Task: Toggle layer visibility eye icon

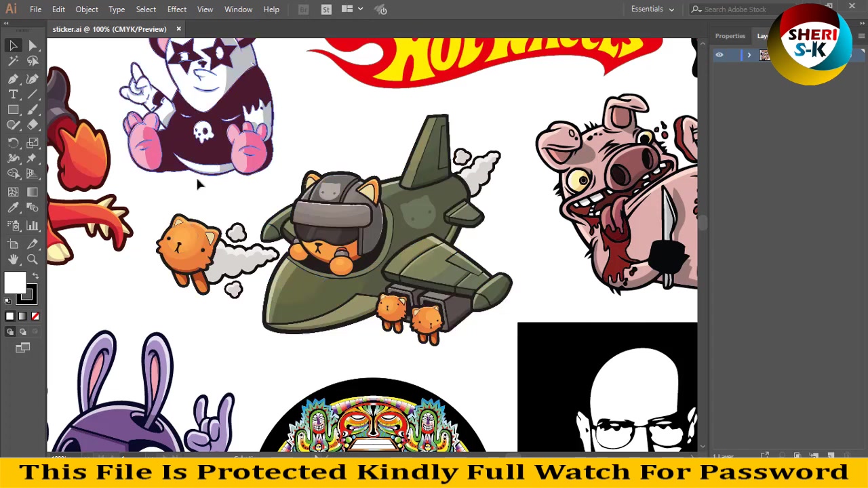Action: pos(719,55)
